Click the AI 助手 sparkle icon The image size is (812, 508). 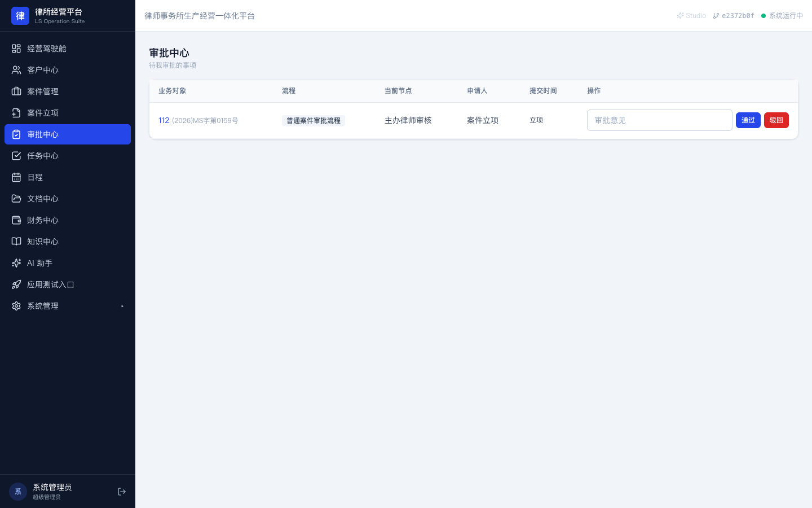click(16, 263)
